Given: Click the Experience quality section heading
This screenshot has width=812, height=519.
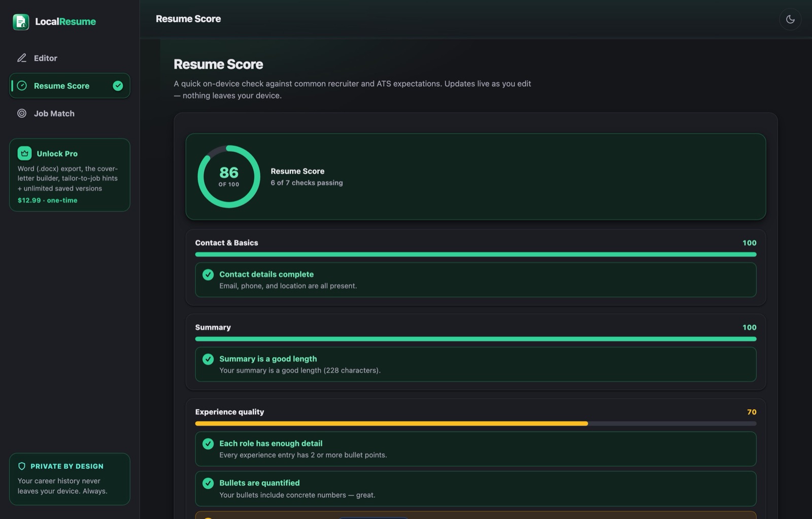Looking at the screenshot, I should tap(229, 412).
